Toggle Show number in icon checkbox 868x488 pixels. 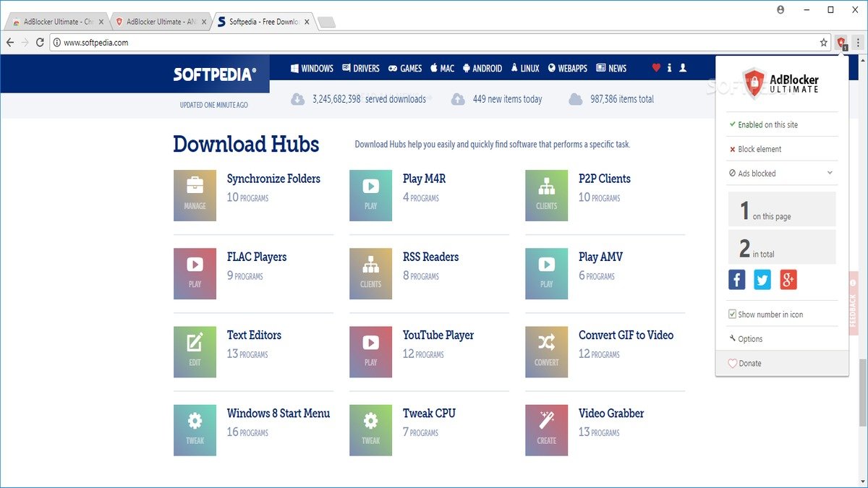pos(732,314)
